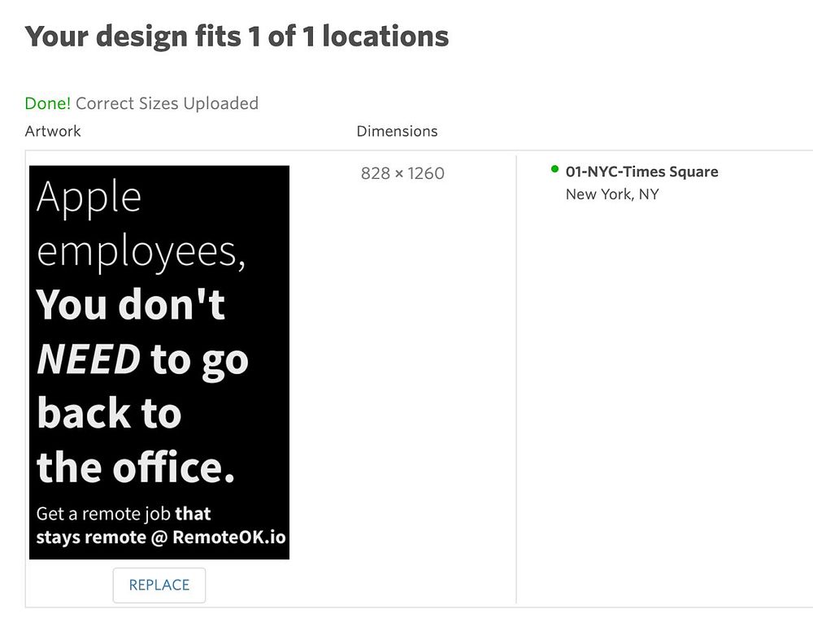813x644 pixels.
Task: Click the 'Your design fits 1 of 1 locations' heading
Action: tap(237, 37)
